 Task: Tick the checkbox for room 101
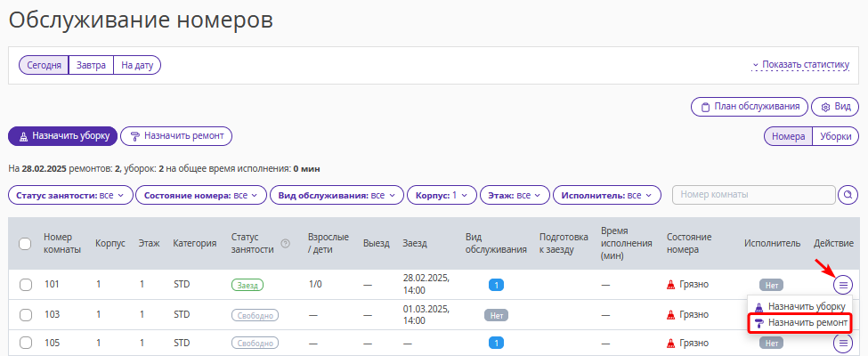pos(26,285)
